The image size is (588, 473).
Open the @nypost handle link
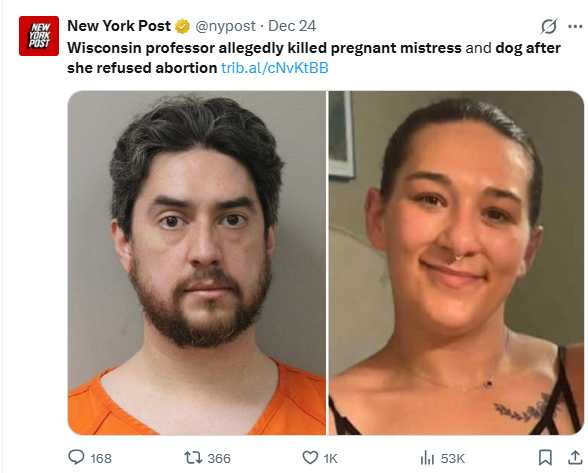coord(225,26)
